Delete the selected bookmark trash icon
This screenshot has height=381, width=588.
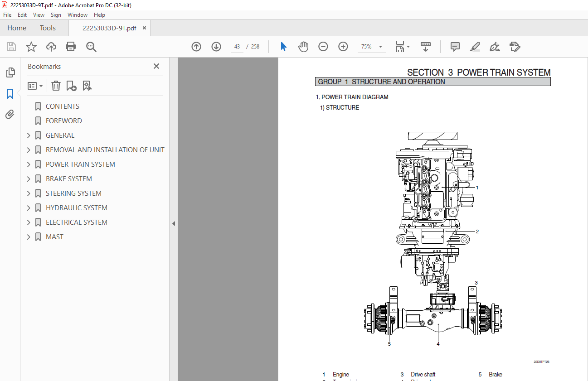point(56,86)
